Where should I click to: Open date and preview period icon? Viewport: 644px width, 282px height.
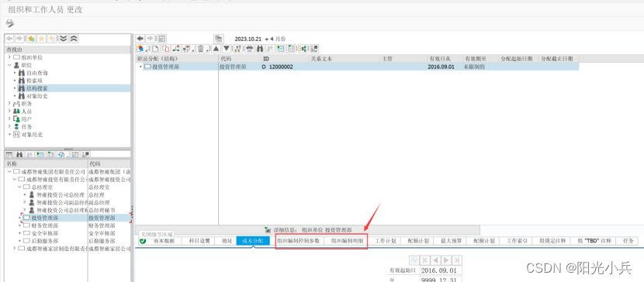tap(219, 39)
